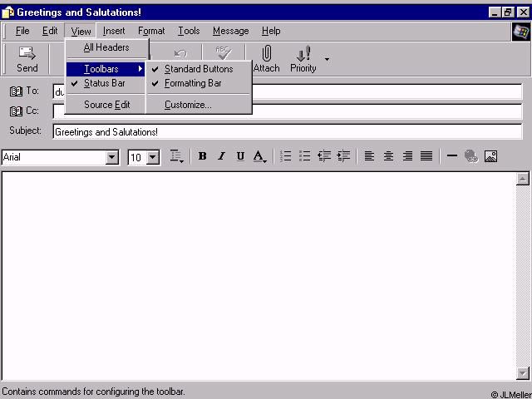Screen dimensions: 532x399
Task: Center the text
Action: [x=388, y=156]
